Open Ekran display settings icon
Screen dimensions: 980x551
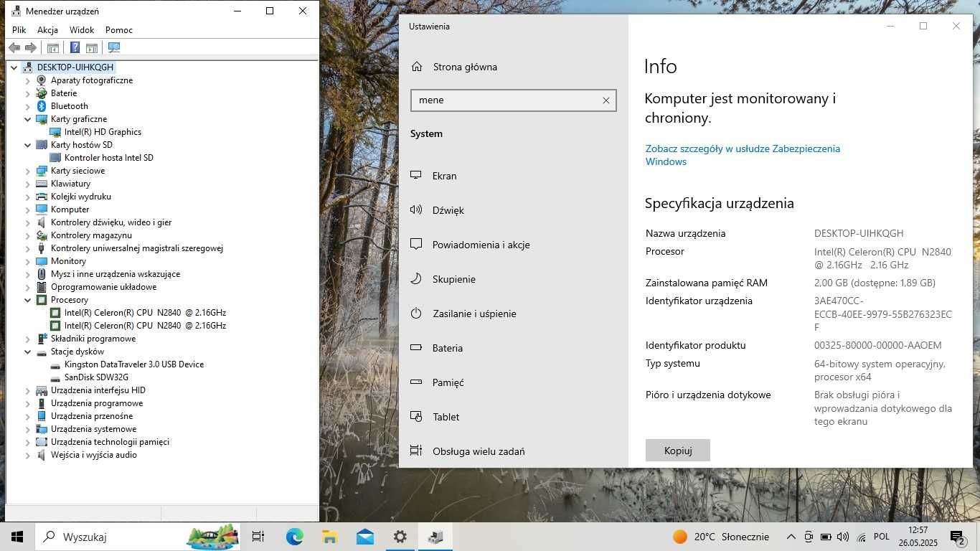(416, 176)
